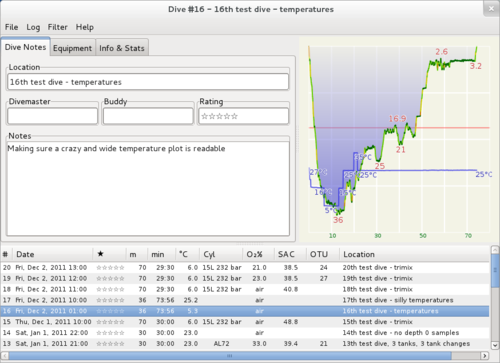Open the File menu
Screen dimensions: 500x363
click(x=11, y=27)
